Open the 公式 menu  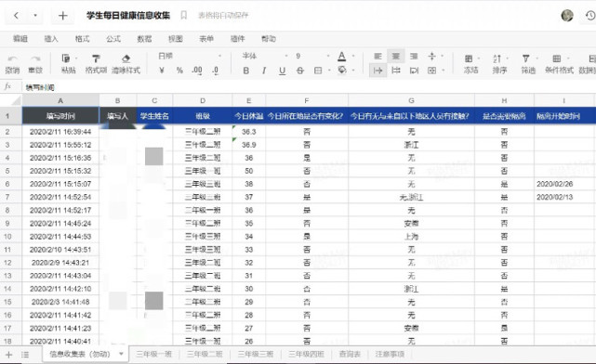click(113, 39)
